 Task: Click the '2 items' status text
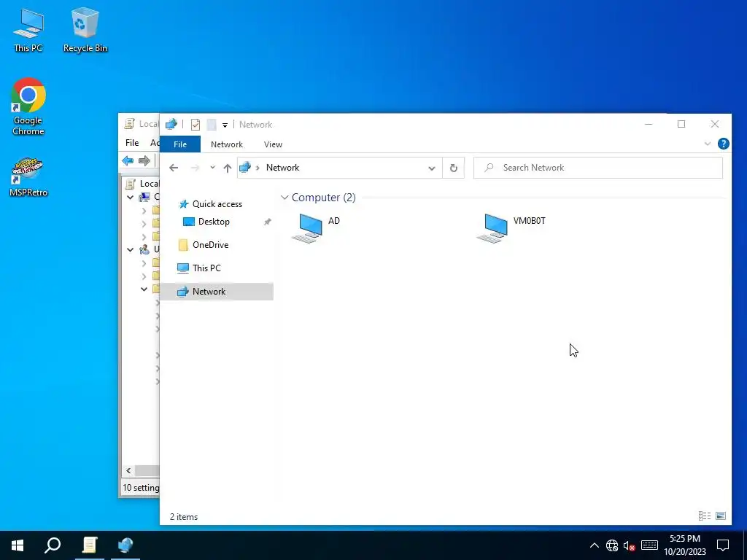coord(184,517)
